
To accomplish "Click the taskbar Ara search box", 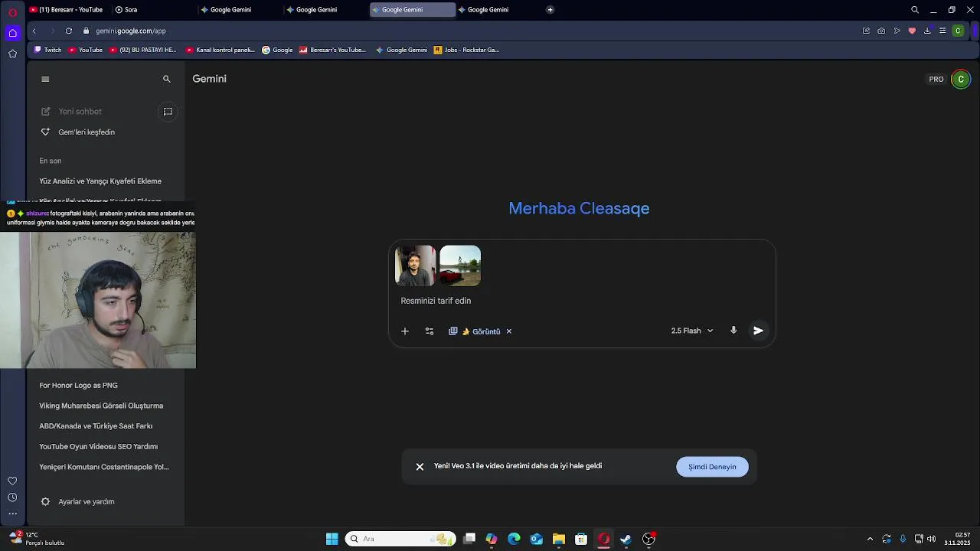I will click(x=400, y=539).
